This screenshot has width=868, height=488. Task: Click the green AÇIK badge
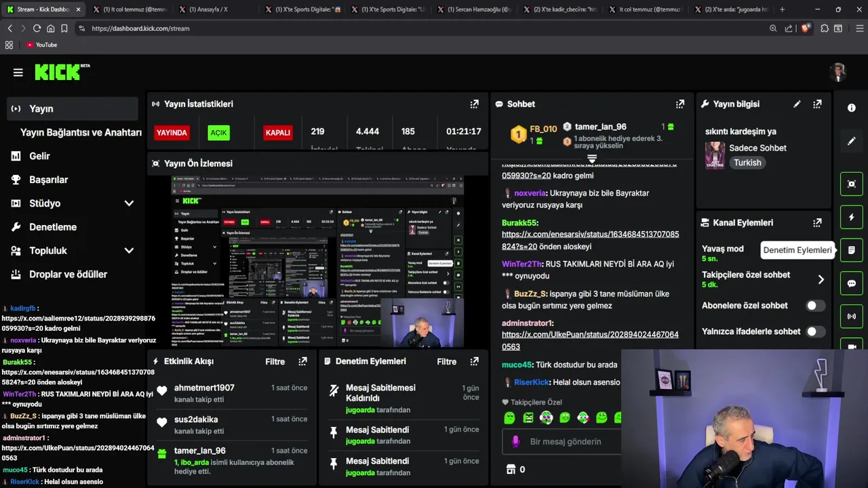click(218, 133)
